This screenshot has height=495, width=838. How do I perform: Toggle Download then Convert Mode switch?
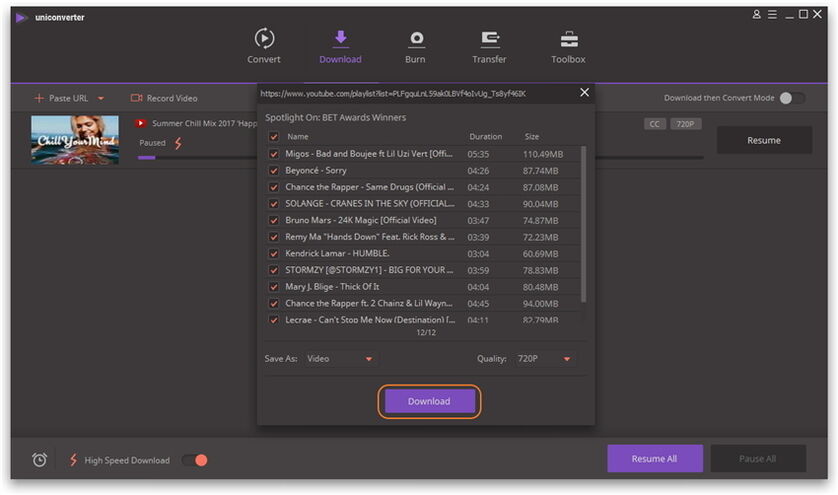click(x=792, y=98)
